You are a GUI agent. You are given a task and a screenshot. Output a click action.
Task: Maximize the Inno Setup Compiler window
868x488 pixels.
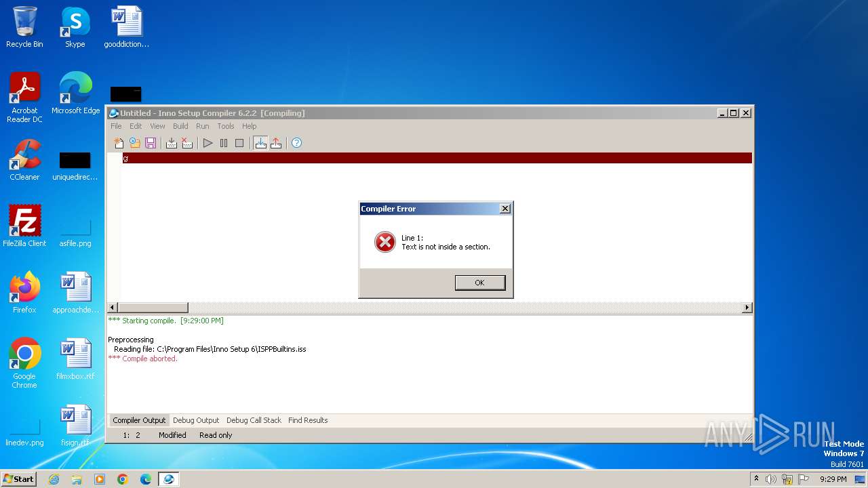tap(734, 113)
